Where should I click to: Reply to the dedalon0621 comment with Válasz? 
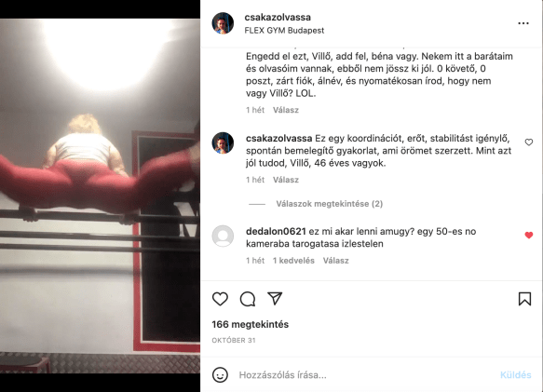click(x=336, y=261)
